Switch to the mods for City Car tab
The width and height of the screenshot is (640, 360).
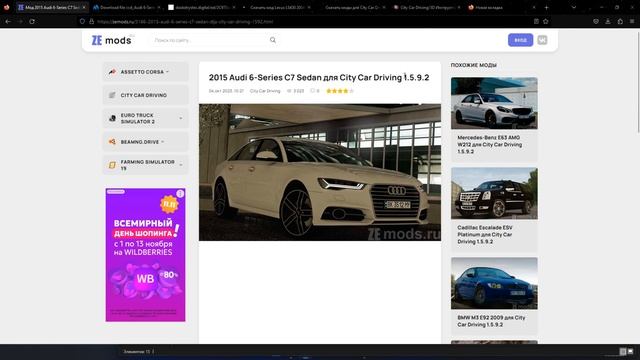pos(352,7)
